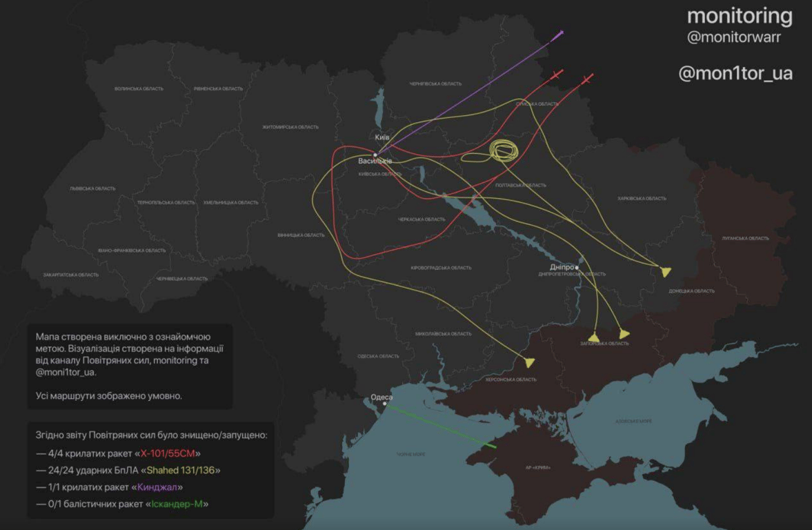Click the АР «КРИМ» region label
812x530 pixels.
540,468
